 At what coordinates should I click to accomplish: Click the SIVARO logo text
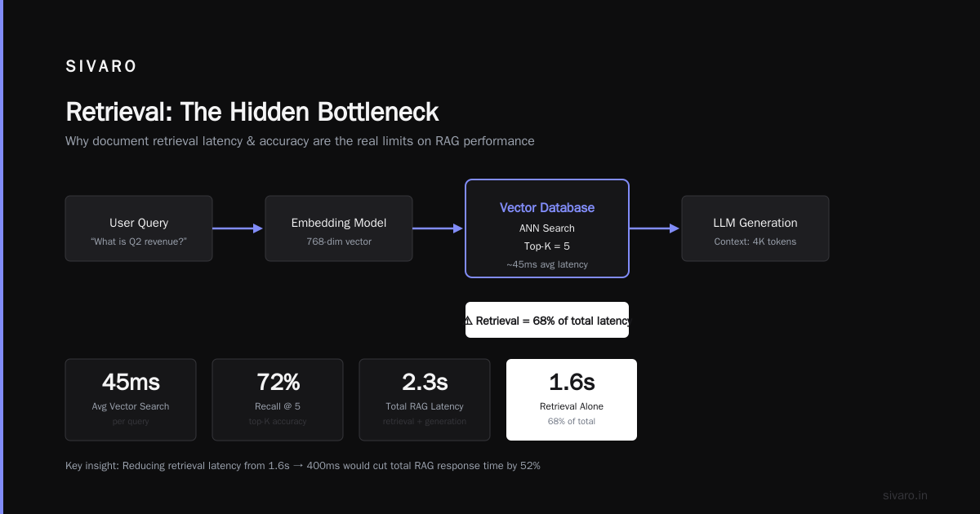pyautogui.click(x=101, y=67)
